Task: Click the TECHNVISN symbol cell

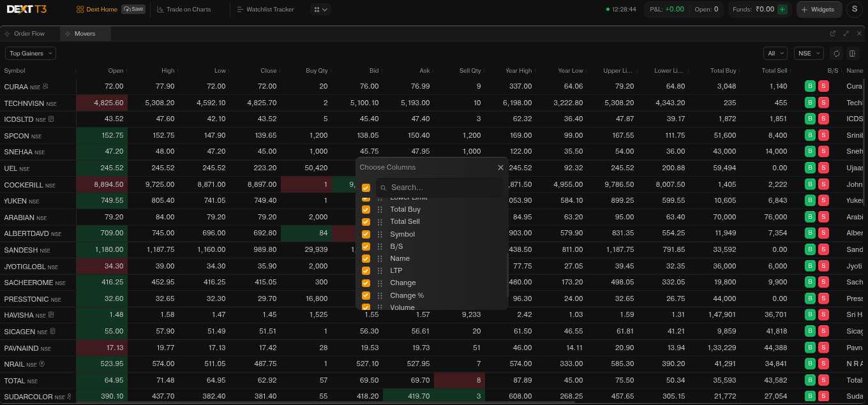Action: coord(38,103)
